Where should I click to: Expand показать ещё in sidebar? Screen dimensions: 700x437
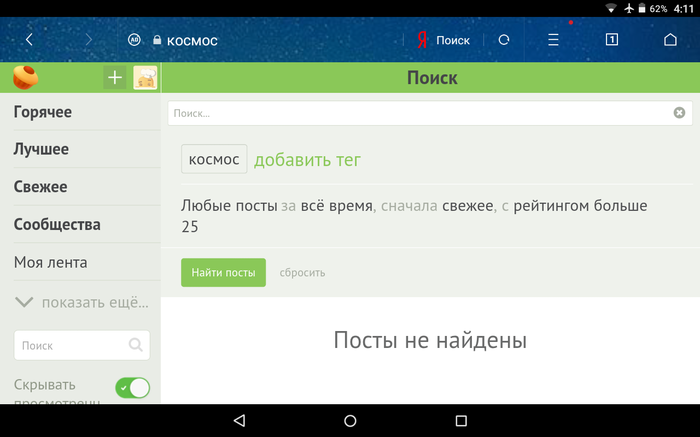pyautogui.click(x=80, y=303)
